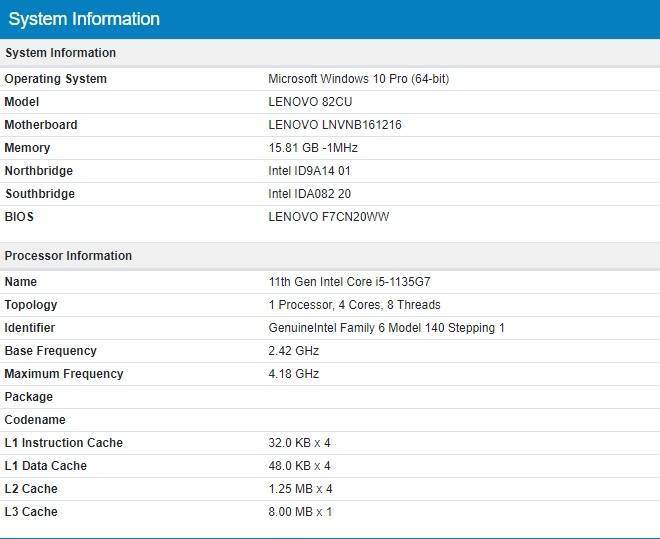
Task: Click the 'Processor Information' section heading
Action: pos(68,256)
